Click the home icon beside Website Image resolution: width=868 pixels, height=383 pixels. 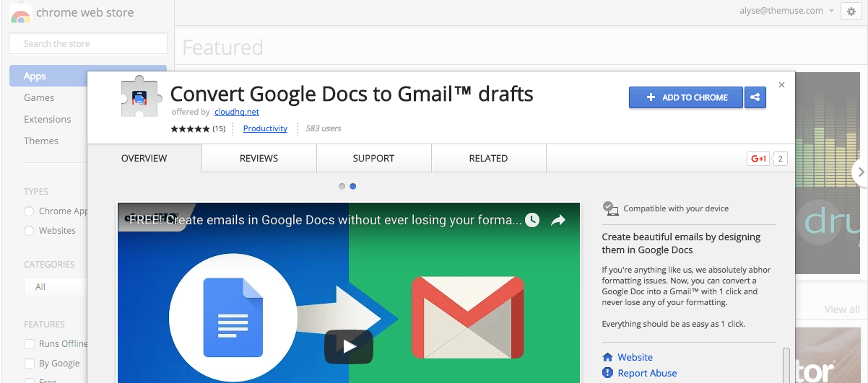pos(608,357)
